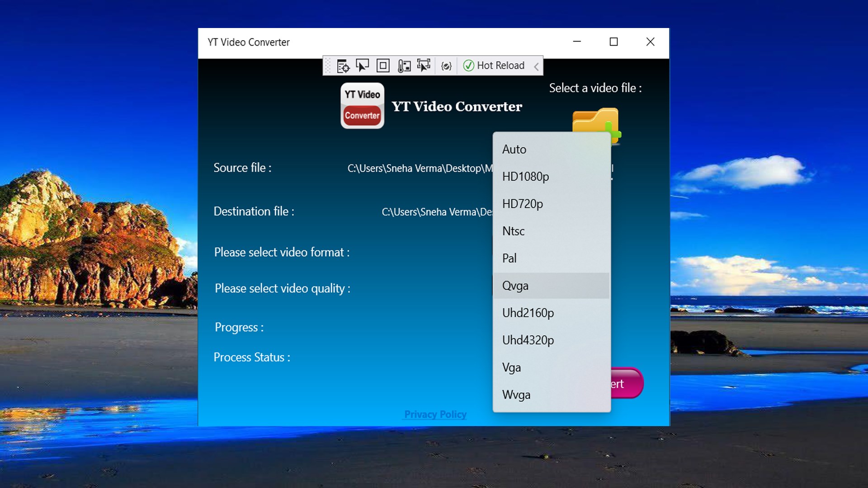
Task: Select Wvga at the bottom of the list
Action: point(516,394)
